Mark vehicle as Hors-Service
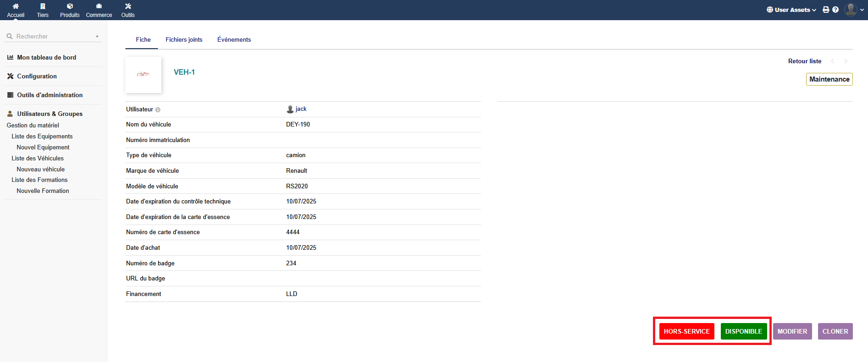The image size is (868, 362). tap(686, 331)
